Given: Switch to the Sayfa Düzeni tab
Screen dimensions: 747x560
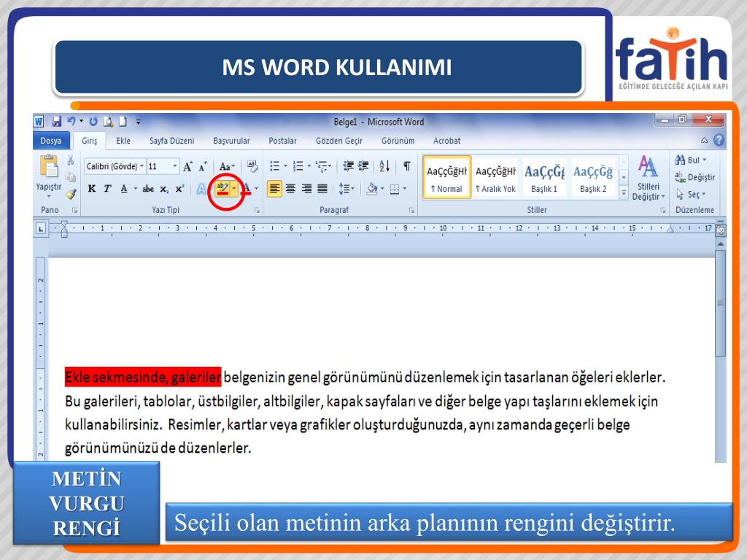Looking at the screenshot, I should [171, 141].
